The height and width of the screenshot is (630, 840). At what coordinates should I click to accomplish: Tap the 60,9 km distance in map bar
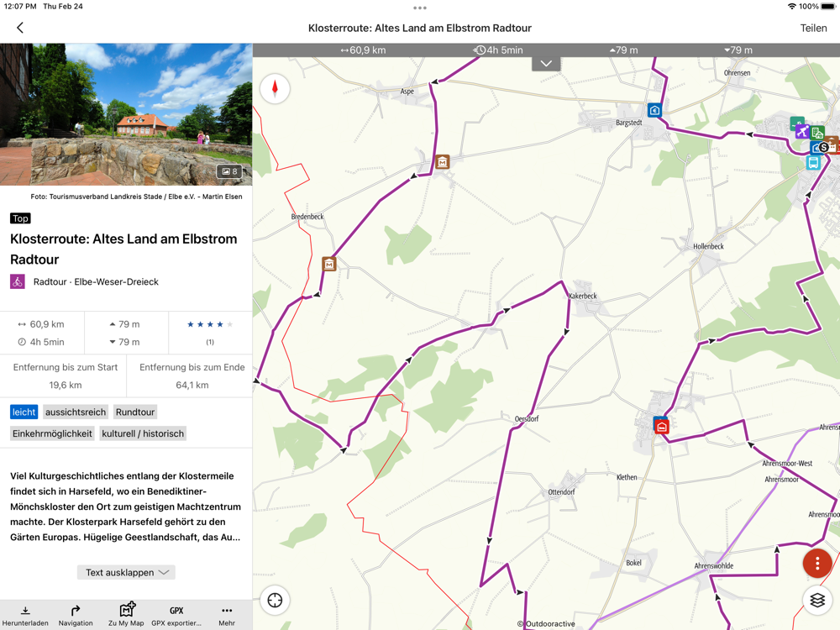click(363, 50)
